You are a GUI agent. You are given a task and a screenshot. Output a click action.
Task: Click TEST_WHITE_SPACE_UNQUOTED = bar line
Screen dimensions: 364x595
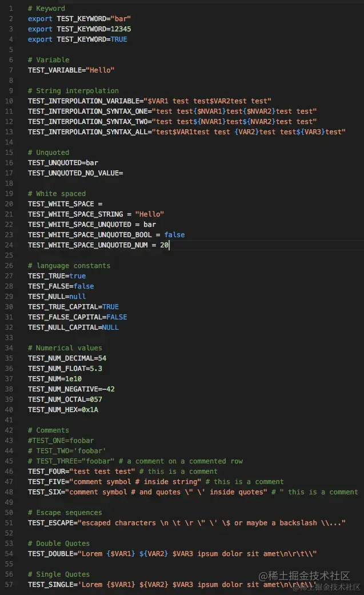(92, 224)
